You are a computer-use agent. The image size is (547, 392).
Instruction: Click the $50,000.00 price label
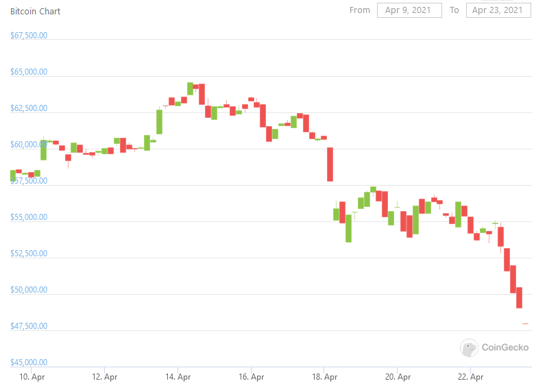coord(29,290)
